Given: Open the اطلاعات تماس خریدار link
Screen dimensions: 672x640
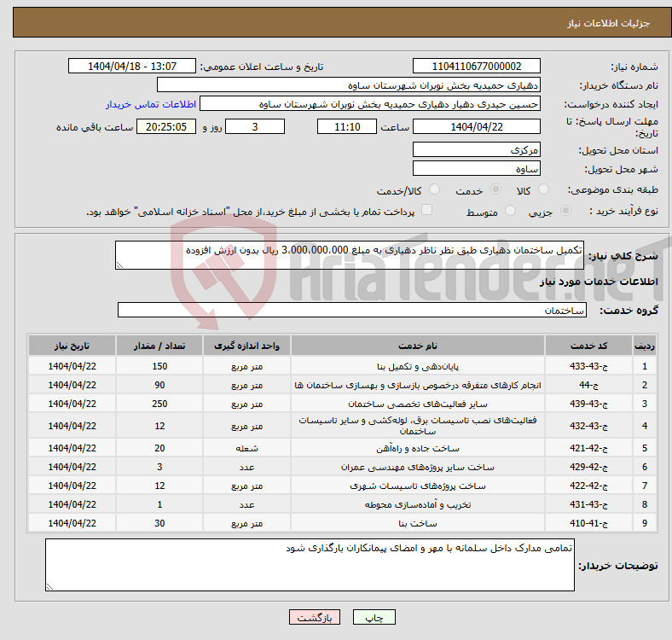Looking at the screenshot, I should 151,104.
